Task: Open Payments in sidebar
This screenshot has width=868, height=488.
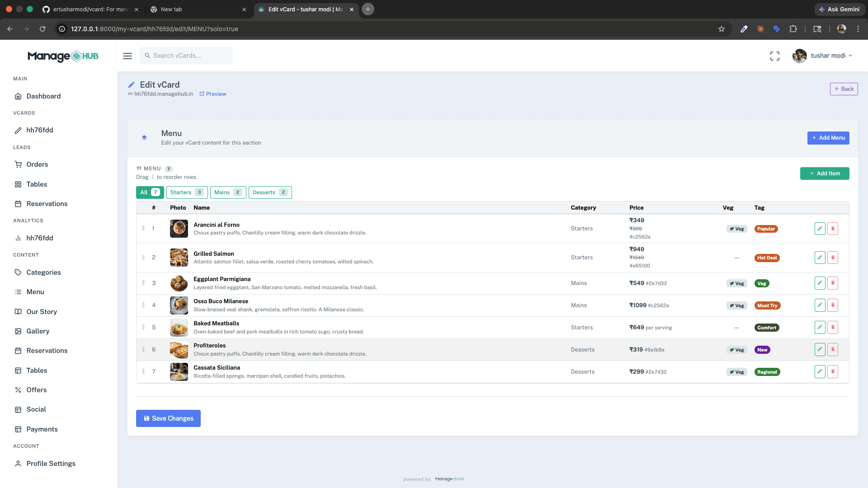Action: [42, 429]
